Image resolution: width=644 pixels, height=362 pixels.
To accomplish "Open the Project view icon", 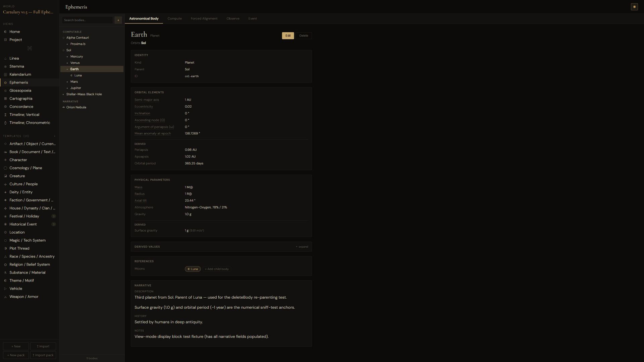I will [5, 40].
